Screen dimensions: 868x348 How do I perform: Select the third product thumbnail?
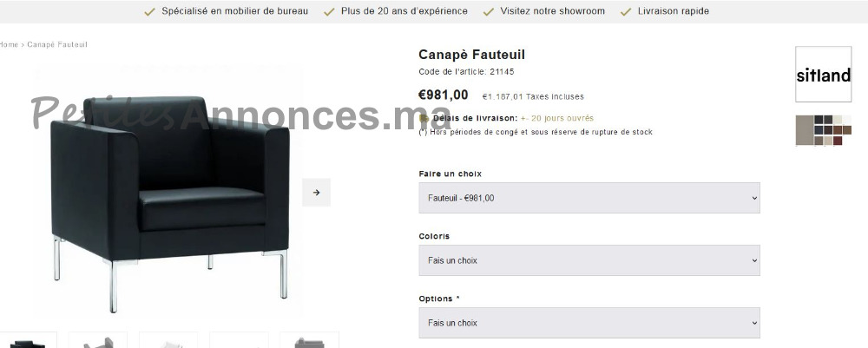click(168, 340)
